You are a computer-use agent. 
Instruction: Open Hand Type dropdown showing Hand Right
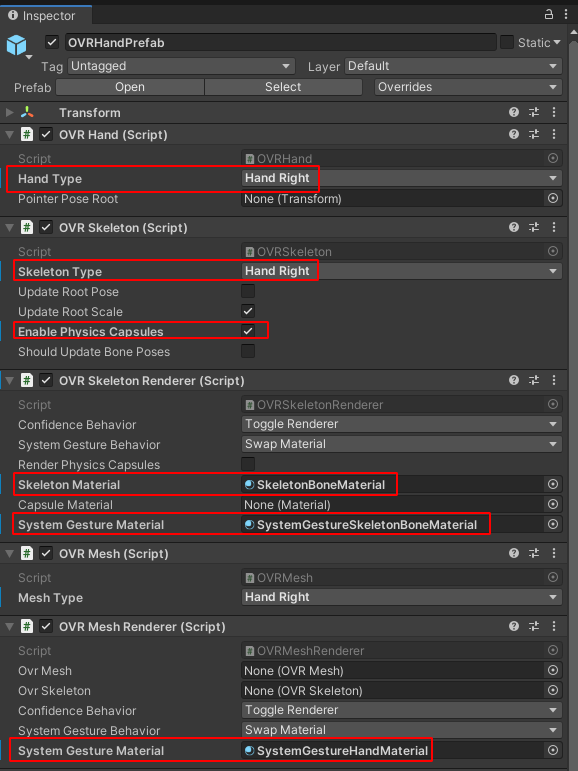click(x=401, y=178)
